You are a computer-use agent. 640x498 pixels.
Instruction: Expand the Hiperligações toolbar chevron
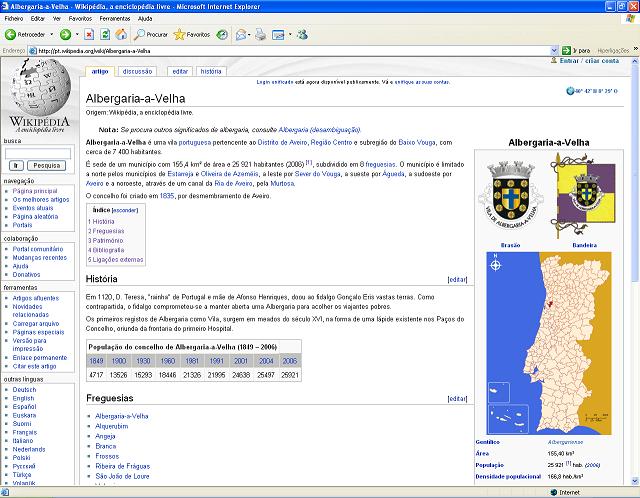(636, 49)
